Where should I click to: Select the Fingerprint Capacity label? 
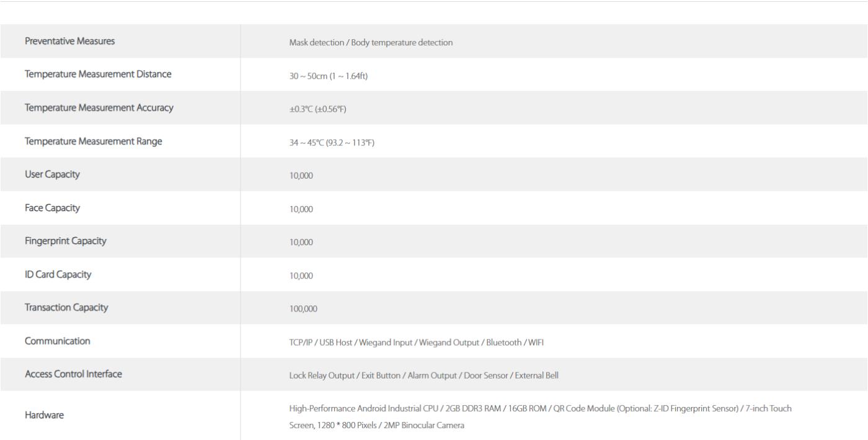(x=65, y=241)
